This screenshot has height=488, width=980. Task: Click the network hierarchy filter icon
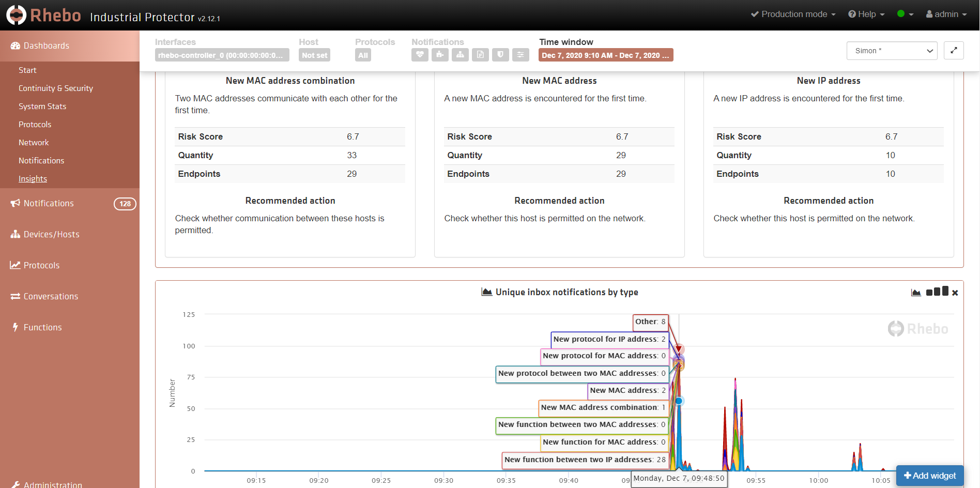coord(460,55)
